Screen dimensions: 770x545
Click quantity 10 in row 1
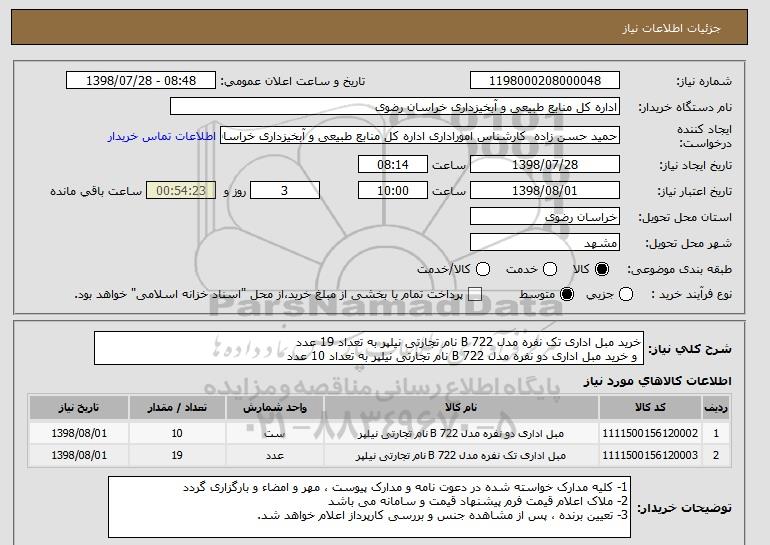click(177, 433)
